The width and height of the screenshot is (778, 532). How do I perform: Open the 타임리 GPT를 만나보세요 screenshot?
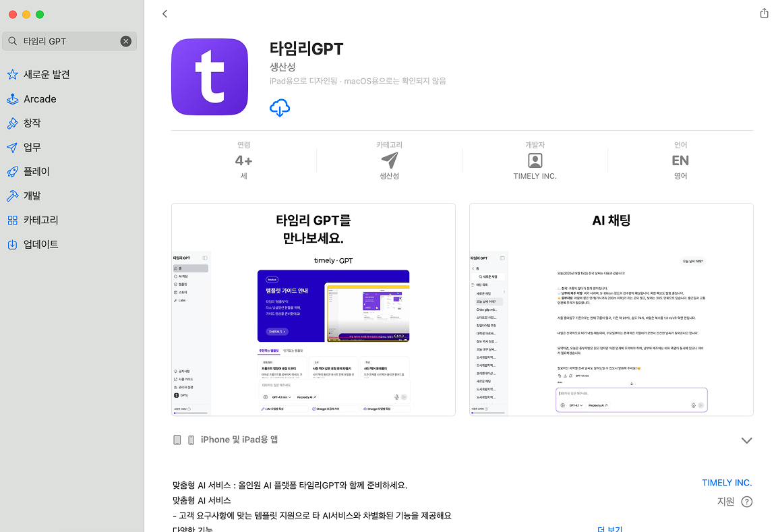[x=313, y=309]
